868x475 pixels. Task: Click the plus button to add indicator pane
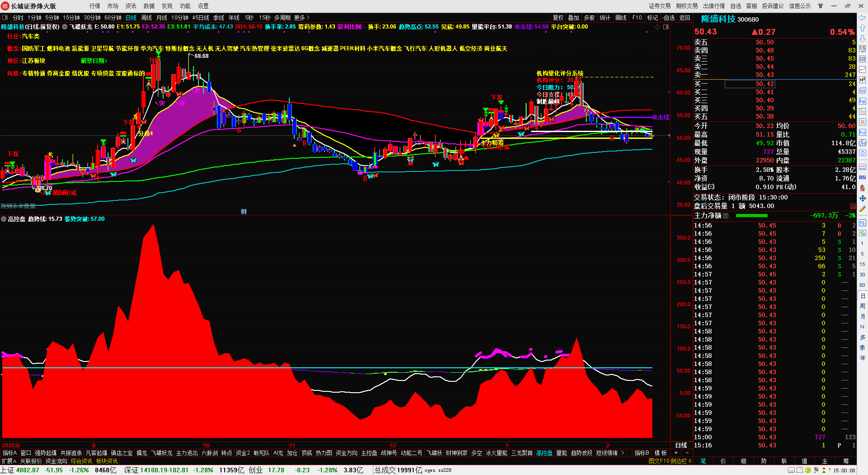coord(676,453)
